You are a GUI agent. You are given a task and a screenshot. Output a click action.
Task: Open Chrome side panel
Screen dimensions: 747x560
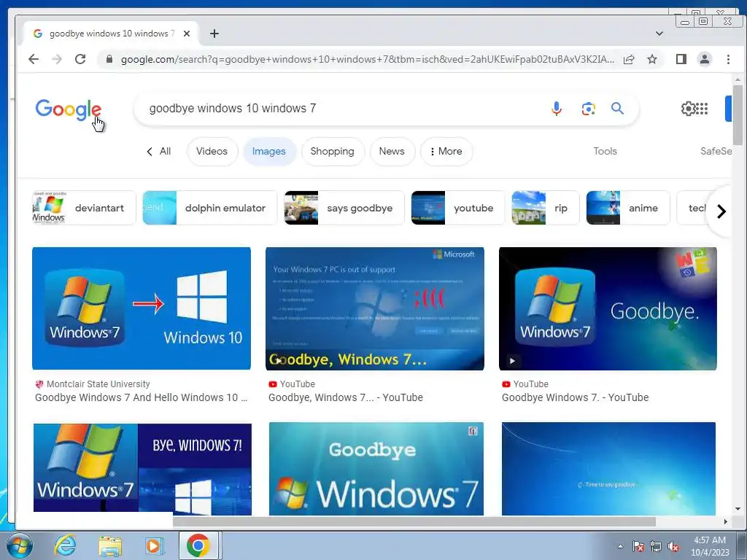(x=681, y=59)
